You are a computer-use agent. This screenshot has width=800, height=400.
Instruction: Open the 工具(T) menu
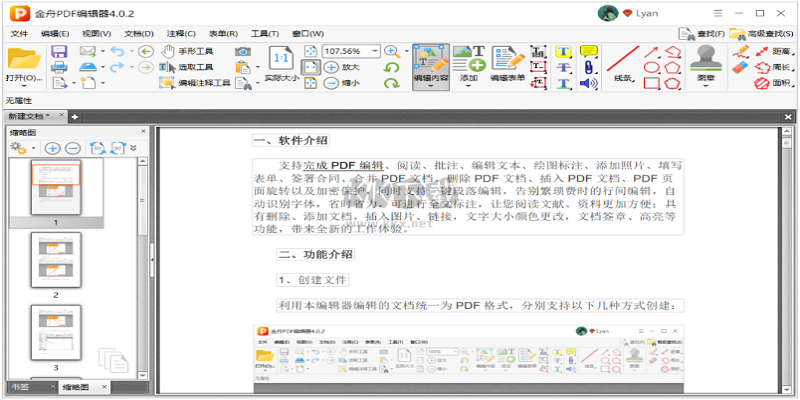click(x=265, y=34)
